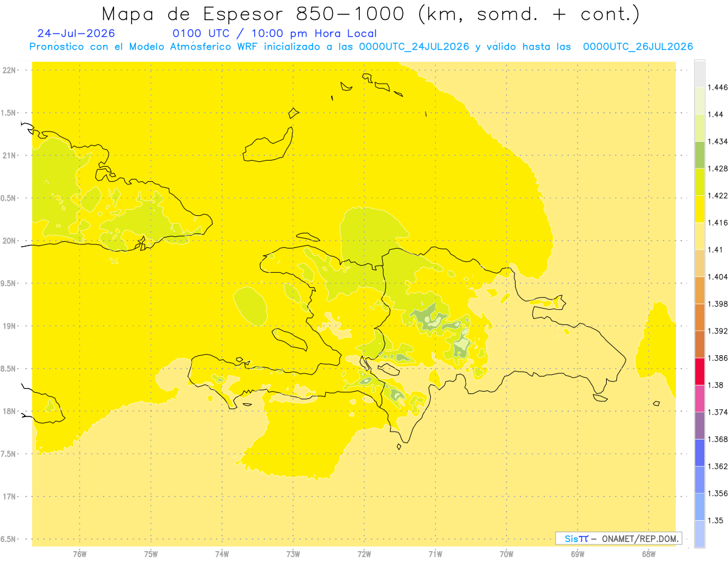Click the colorbar value 1.422
728x562 pixels.
click(717, 196)
